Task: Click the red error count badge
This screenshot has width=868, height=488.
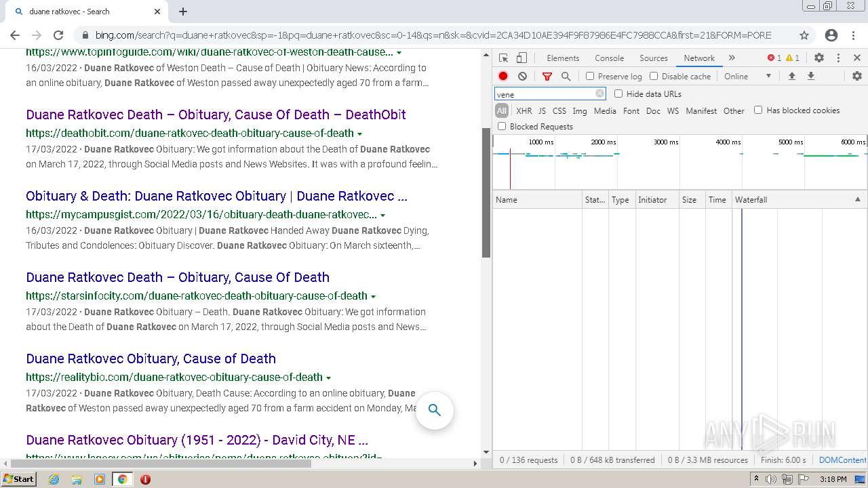Action: coord(774,58)
